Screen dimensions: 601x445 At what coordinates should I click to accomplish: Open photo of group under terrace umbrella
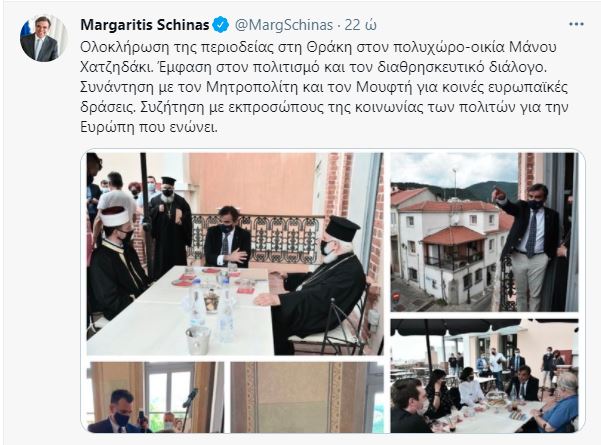pyautogui.click(x=484, y=376)
